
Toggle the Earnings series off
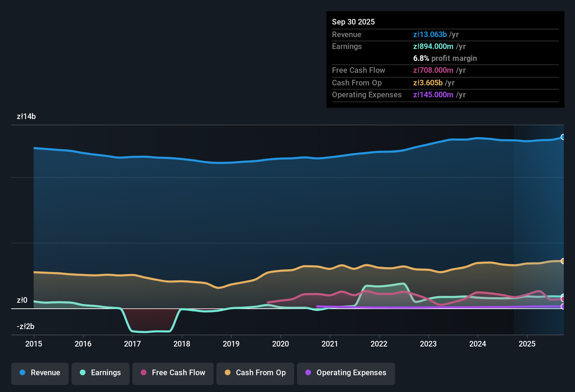[101, 373]
